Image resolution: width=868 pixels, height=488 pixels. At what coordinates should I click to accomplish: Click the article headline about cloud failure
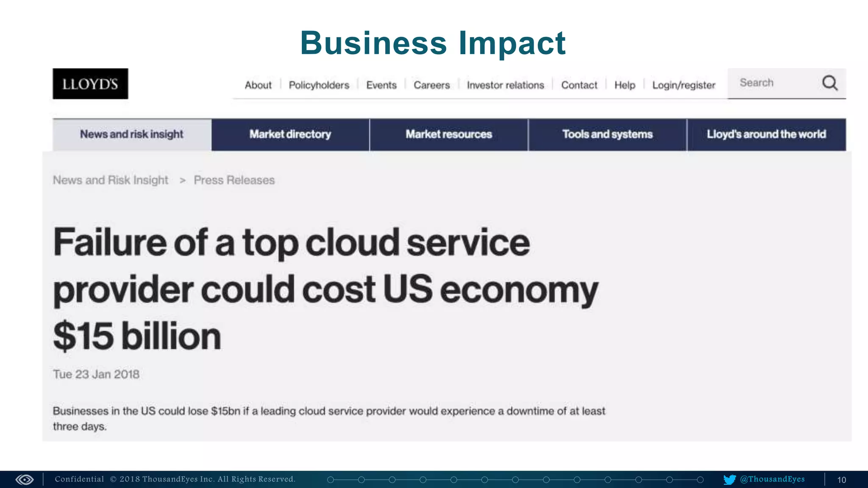(x=325, y=289)
